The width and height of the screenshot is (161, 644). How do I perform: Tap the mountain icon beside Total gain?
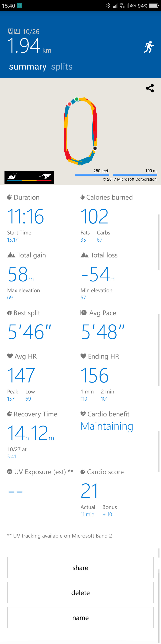pos(11,255)
